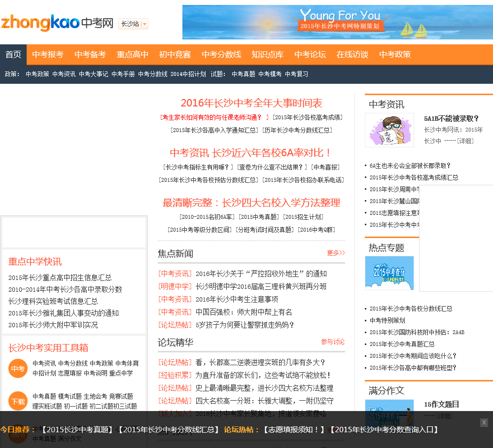Open news 中国百强校：师大附中帮上有名
Image resolution: width=493 pixels, height=448 pixels.
tap(244, 312)
